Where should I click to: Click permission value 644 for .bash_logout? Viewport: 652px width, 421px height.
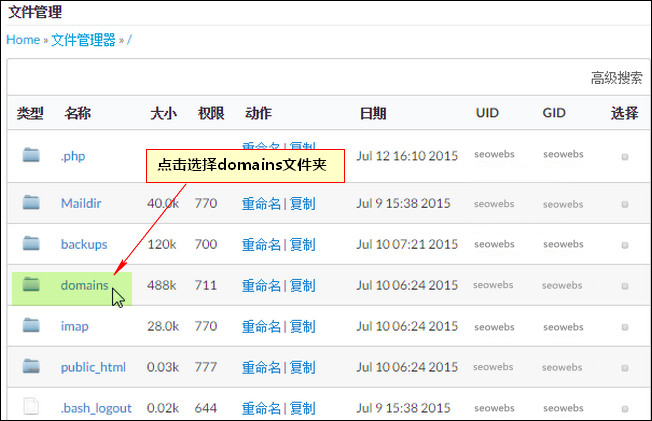tap(206, 408)
